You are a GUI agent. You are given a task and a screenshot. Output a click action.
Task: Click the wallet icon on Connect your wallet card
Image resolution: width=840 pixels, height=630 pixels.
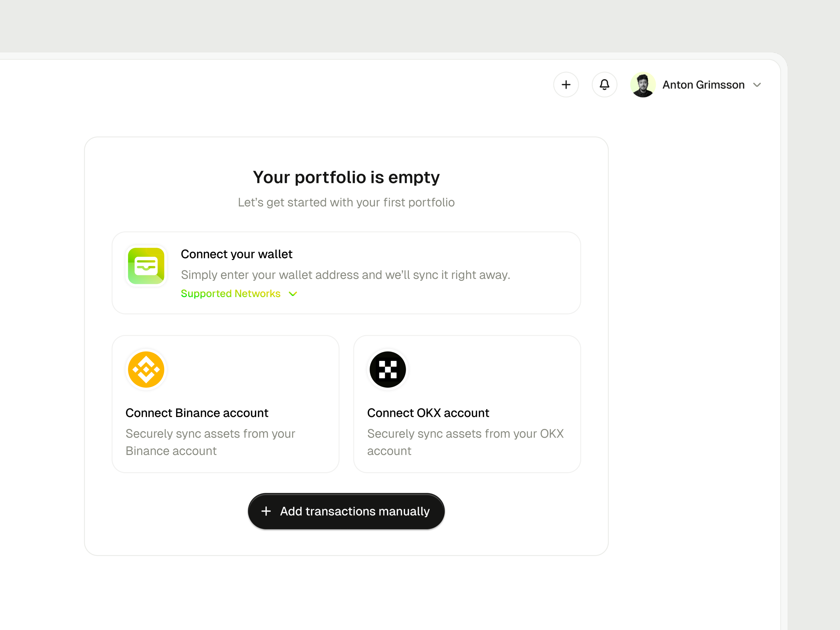146,266
